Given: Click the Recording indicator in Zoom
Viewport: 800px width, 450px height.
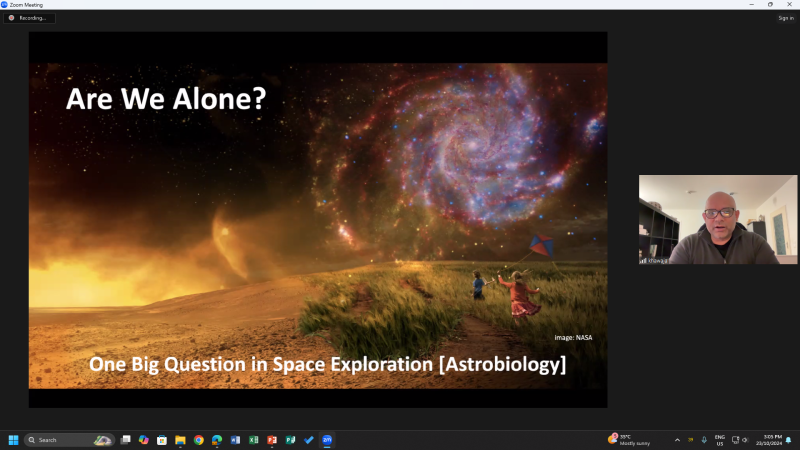Looking at the screenshot, I should coord(30,18).
